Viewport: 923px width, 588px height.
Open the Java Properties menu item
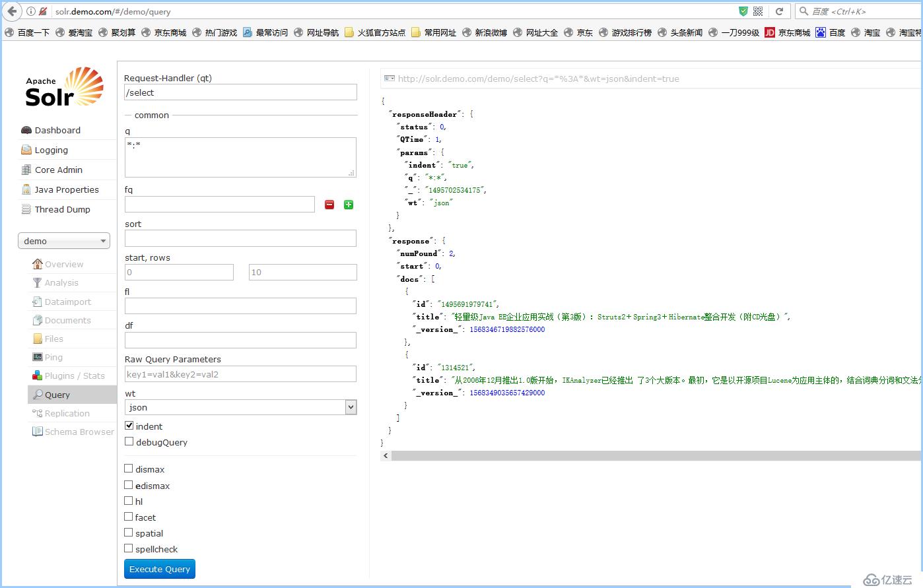click(x=67, y=189)
